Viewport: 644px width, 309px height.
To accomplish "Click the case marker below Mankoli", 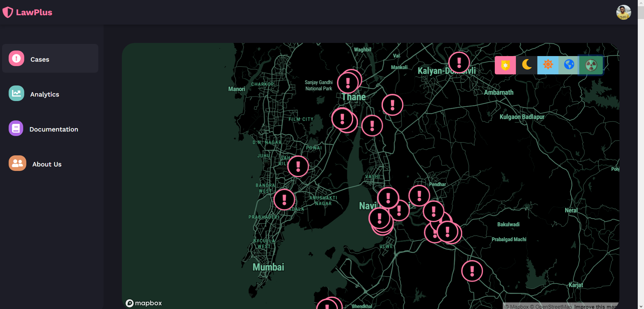I will click(392, 105).
